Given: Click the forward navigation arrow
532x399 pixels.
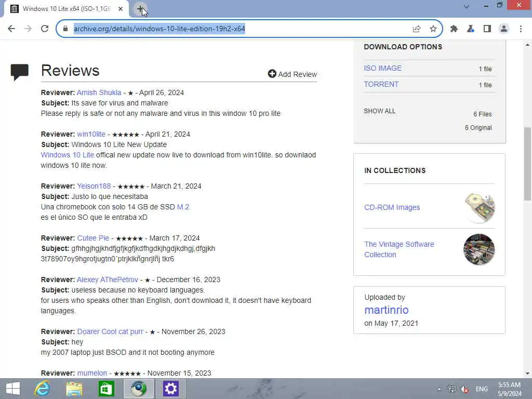Looking at the screenshot, I should pyautogui.click(x=28, y=29).
